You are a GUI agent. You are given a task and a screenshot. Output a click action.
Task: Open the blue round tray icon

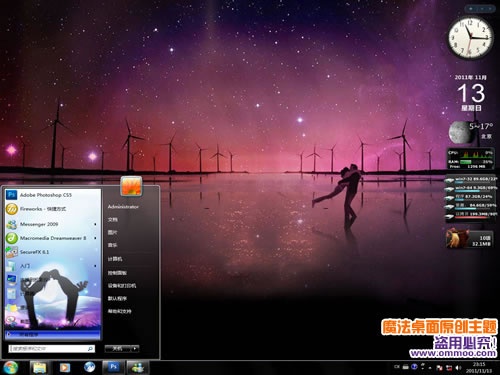(414, 367)
